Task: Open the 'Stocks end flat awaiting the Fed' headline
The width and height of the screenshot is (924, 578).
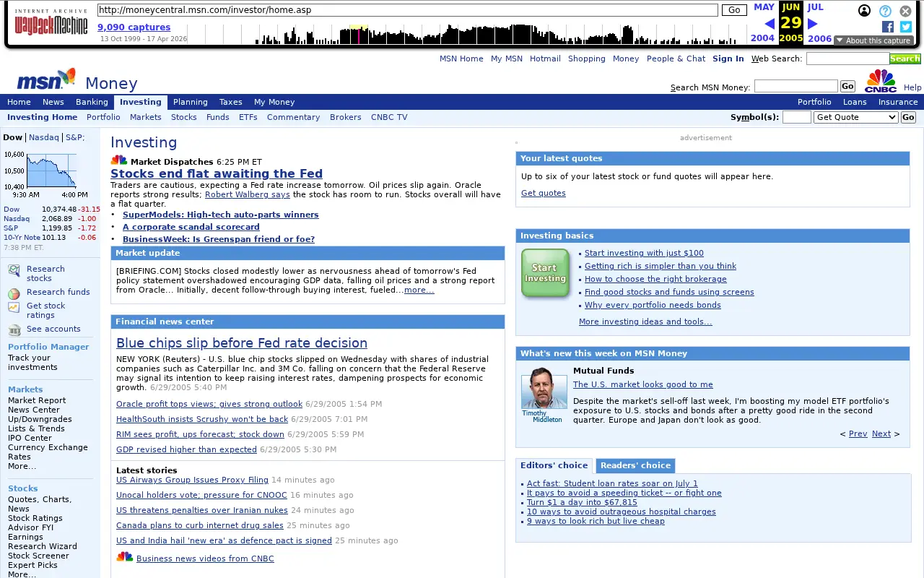Action: pyautogui.click(x=217, y=173)
